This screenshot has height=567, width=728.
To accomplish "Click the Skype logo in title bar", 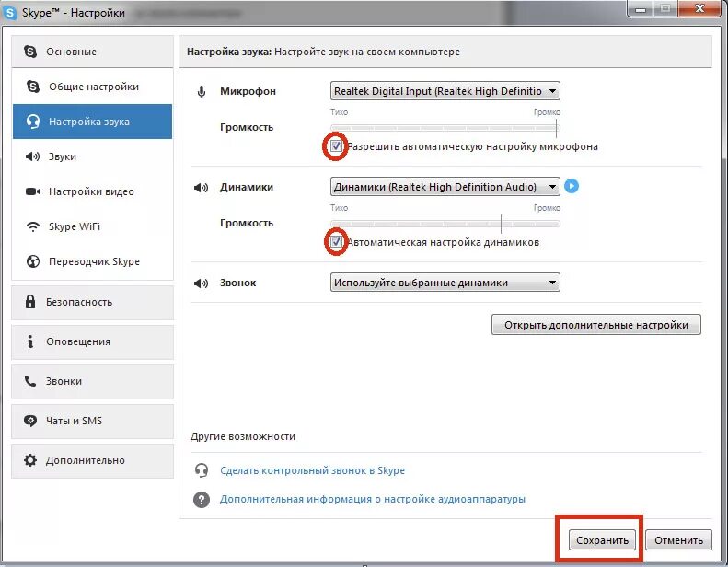I will (10, 13).
